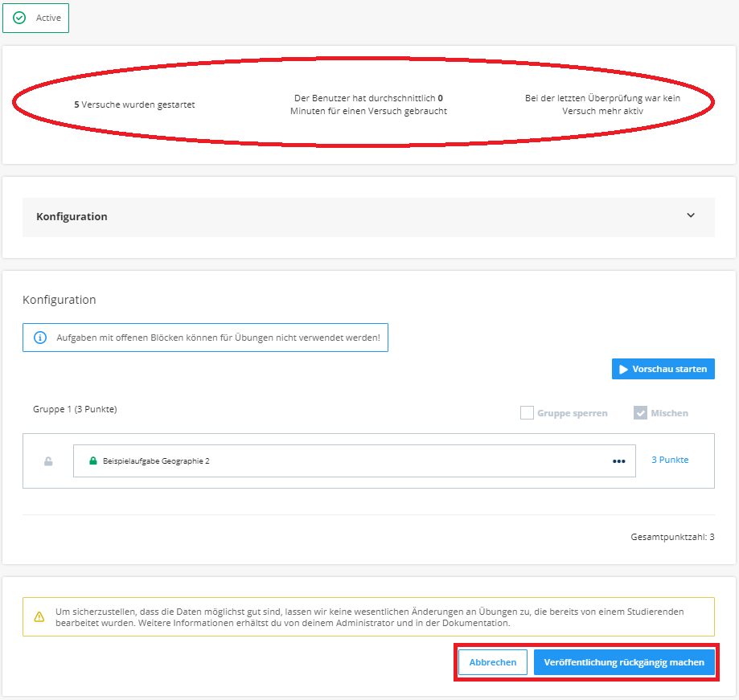Click the play triangle in Vorschau starten
This screenshot has width=739, height=700.
click(623, 370)
